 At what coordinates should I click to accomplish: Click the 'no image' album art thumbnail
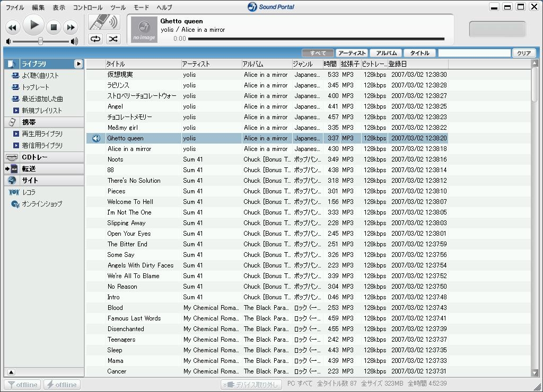pyautogui.click(x=144, y=30)
